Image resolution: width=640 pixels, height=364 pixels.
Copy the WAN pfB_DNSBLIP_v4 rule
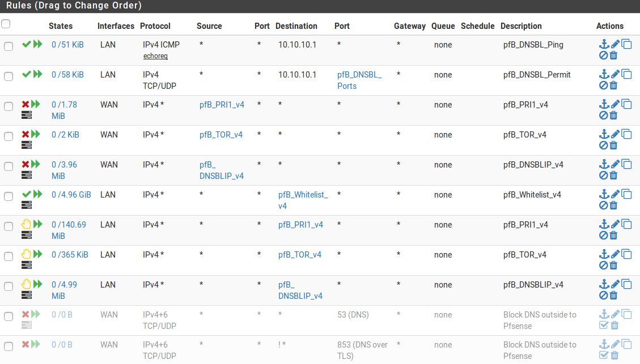[626, 164]
